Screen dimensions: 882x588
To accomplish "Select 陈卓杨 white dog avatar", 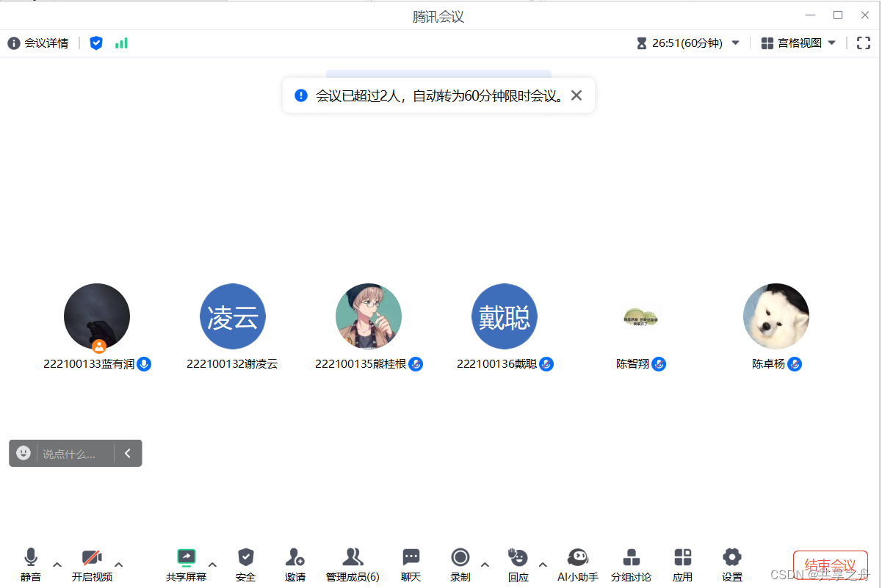I will 776,316.
